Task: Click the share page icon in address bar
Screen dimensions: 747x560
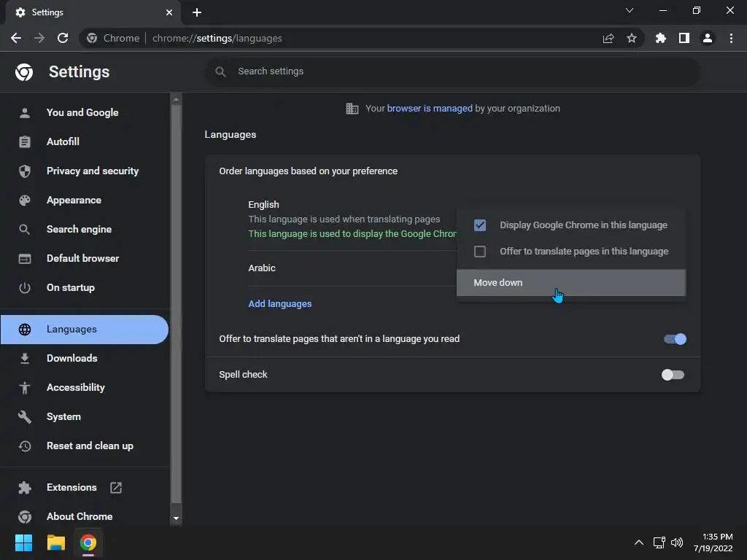Action: coord(608,38)
